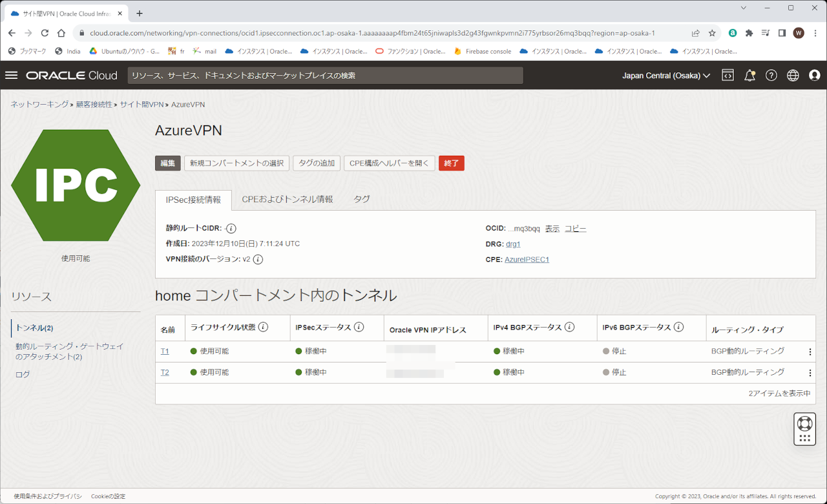The image size is (827, 504).
Task: Go to ネットワーキング breadcrumb
Action: pos(39,105)
